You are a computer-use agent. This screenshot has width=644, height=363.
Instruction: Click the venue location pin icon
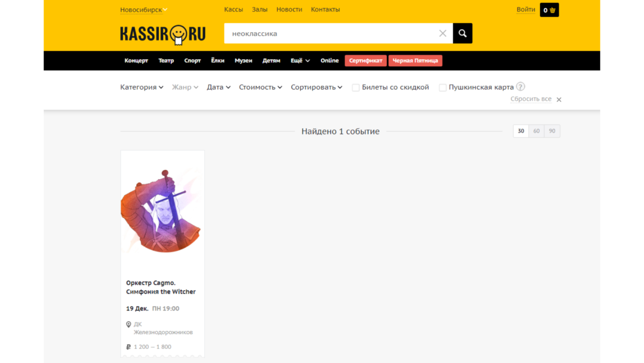pos(129,325)
